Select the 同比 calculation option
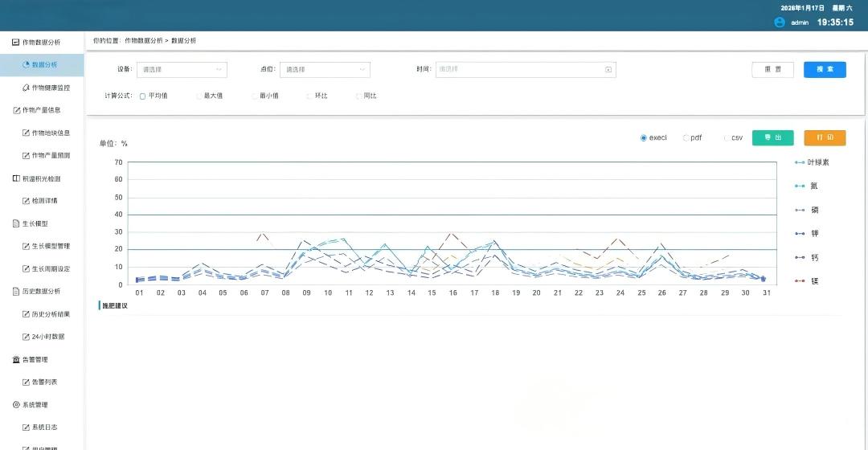Screen dimensions: 868x450 tap(358, 96)
